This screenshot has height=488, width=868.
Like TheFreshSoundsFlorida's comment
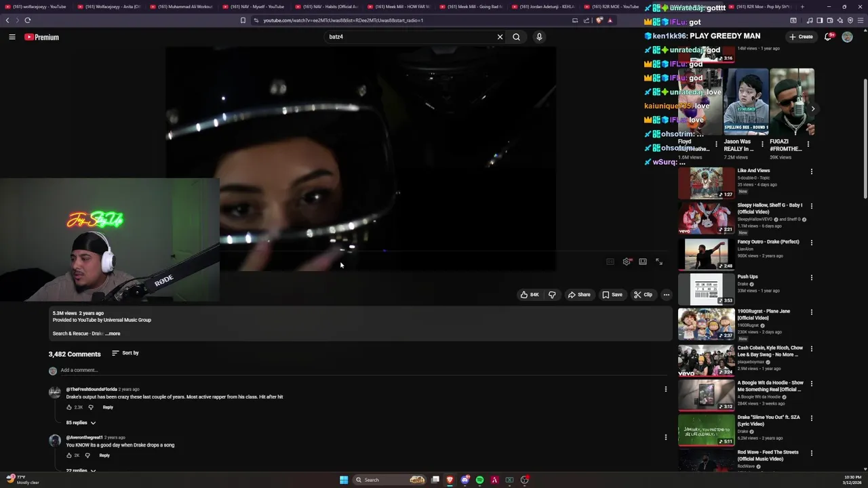pos(69,407)
